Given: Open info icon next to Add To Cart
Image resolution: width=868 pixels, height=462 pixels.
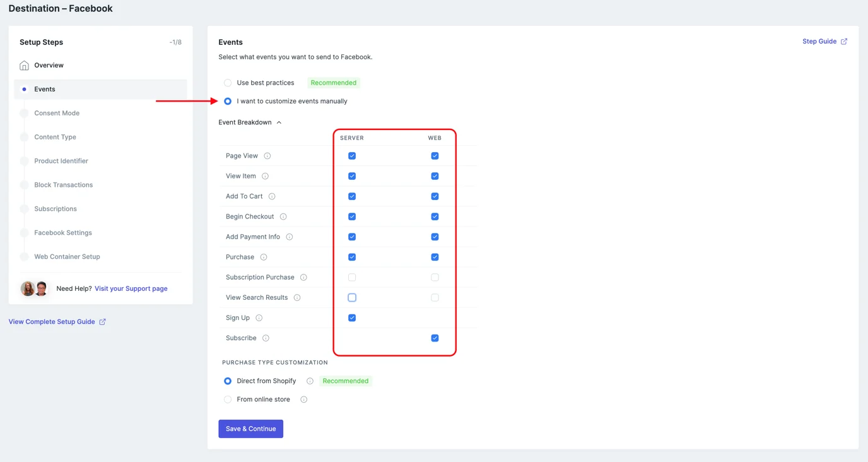Looking at the screenshot, I should pos(272,196).
